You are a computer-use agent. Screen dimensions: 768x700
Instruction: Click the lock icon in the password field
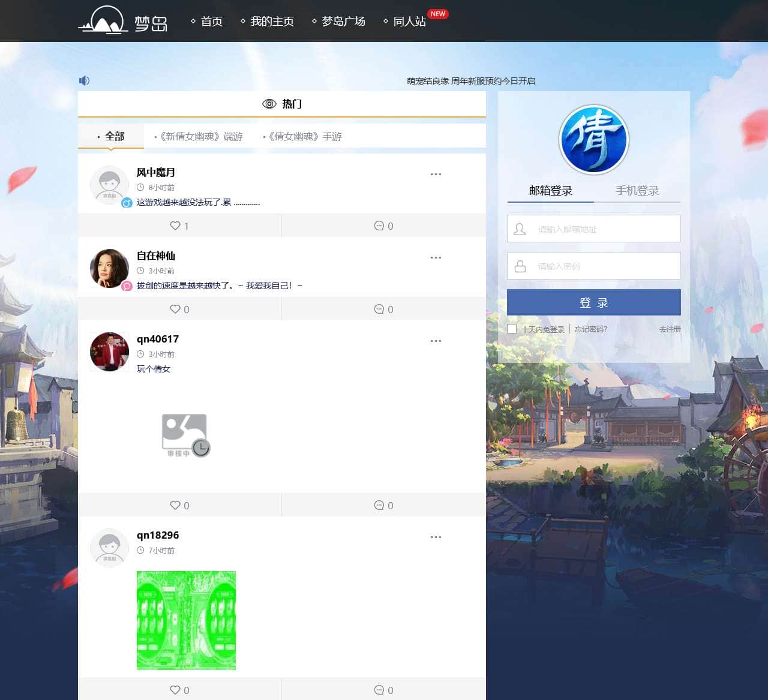tap(520, 266)
